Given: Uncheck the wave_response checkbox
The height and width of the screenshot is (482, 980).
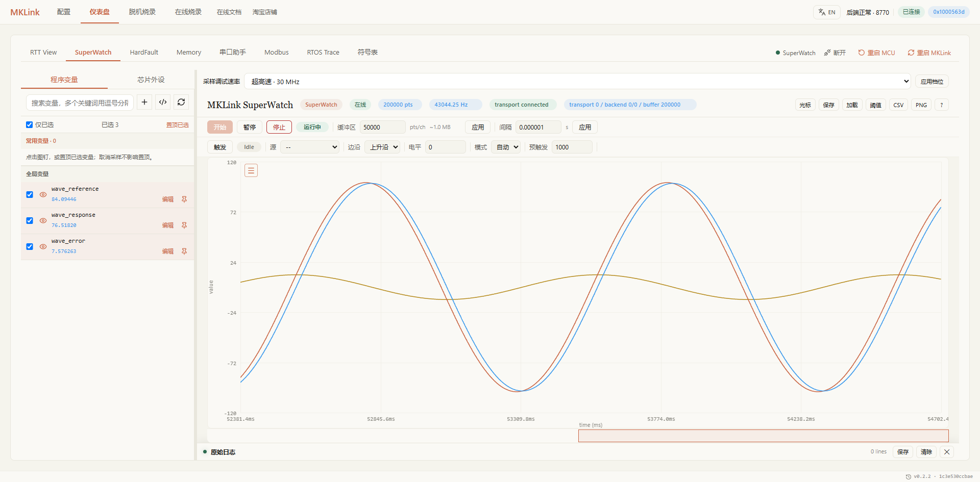Looking at the screenshot, I should coord(30,220).
